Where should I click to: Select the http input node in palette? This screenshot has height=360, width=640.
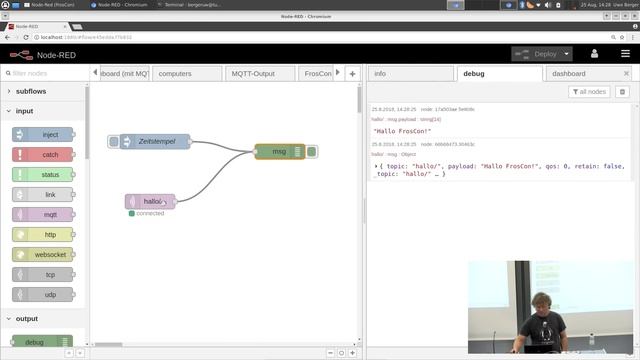click(x=43, y=235)
